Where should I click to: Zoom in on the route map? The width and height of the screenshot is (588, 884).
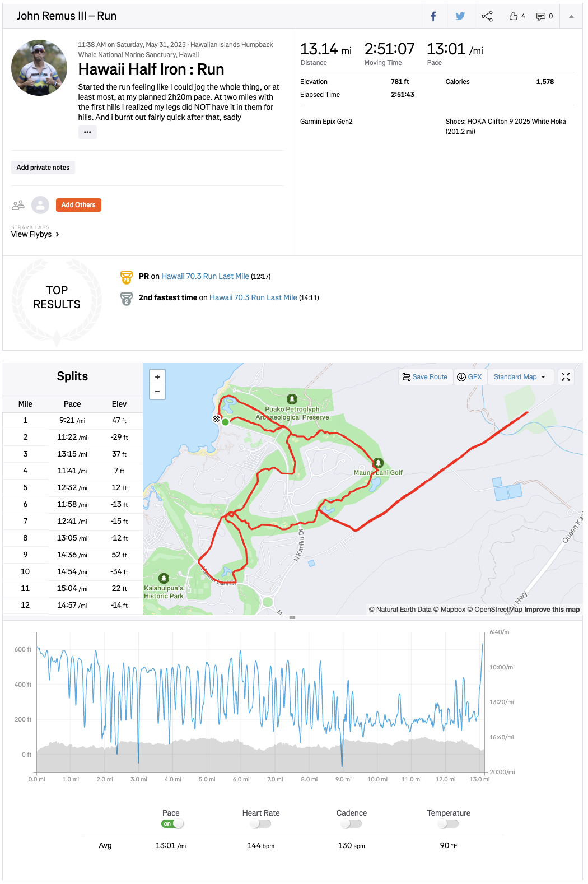(x=157, y=377)
